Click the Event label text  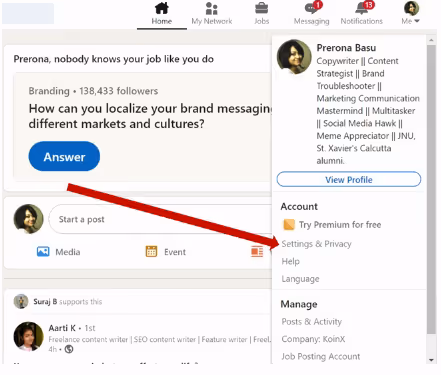pyautogui.click(x=175, y=252)
